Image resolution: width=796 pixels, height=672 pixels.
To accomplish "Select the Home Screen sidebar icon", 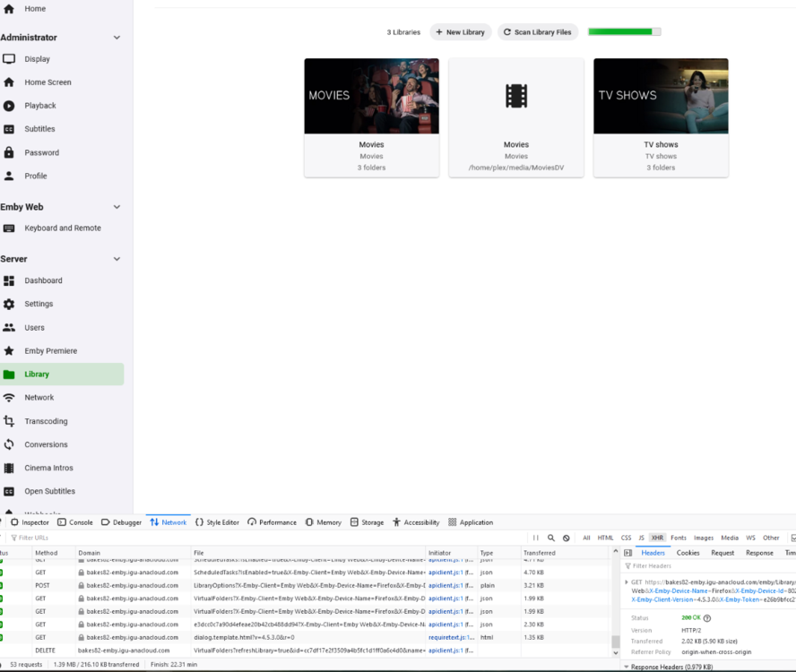I will pyautogui.click(x=9, y=82).
